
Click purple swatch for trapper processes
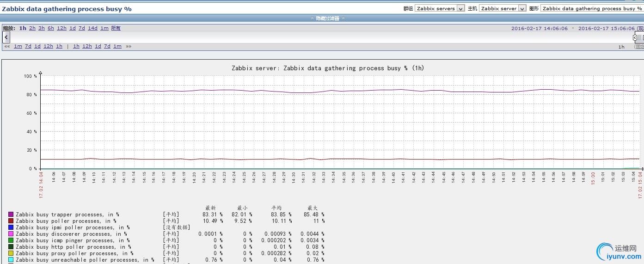[11, 215]
